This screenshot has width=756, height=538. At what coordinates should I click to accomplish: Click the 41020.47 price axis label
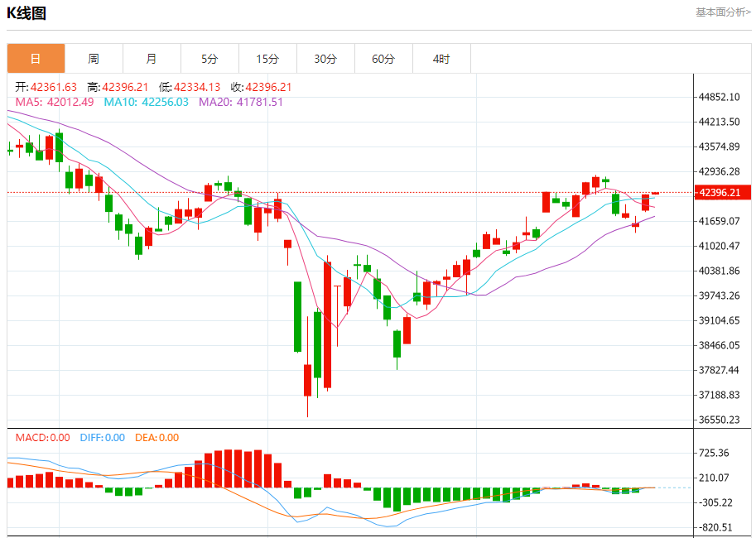pos(720,246)
